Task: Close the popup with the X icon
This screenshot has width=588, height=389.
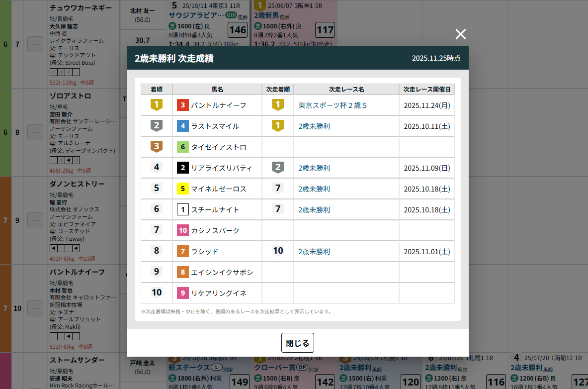Action: click(461, 34)
